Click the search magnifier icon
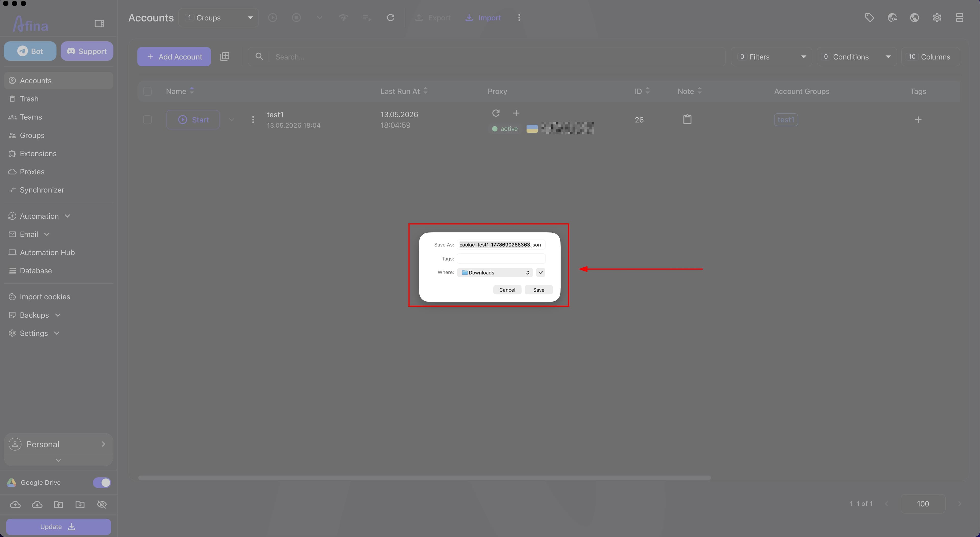The width and height of the screenshot is (980, 537). click(x=259, y=57)
